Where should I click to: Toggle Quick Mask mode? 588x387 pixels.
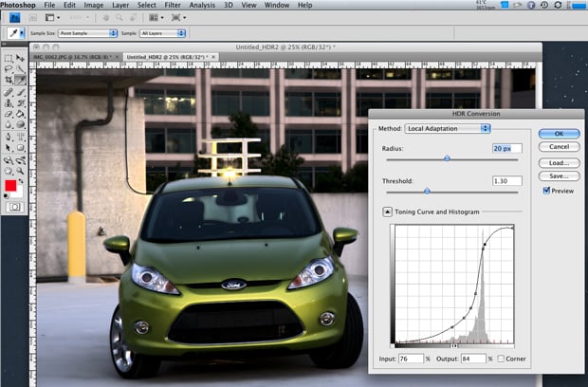14,207
